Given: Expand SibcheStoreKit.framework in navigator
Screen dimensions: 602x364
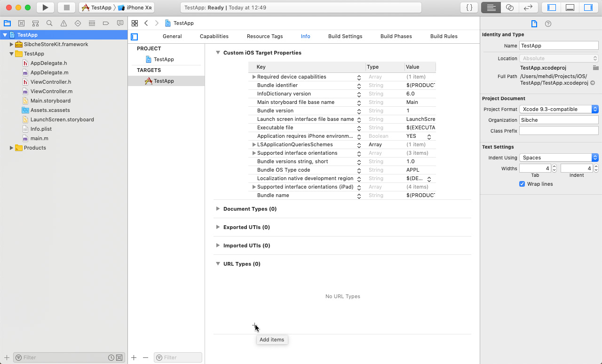Looking at the screenshot, I should click(x=11, y=44).
